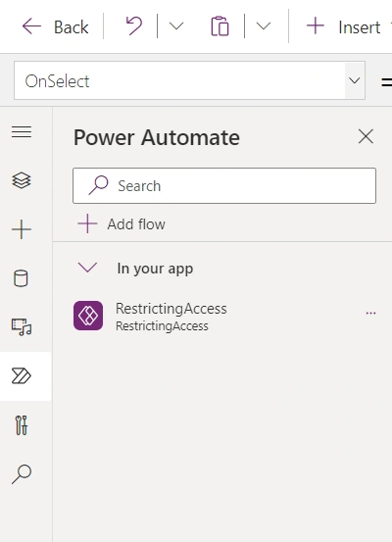Open the Media pane icon
The width and height of the screenshot is (392, 542).
22,327
